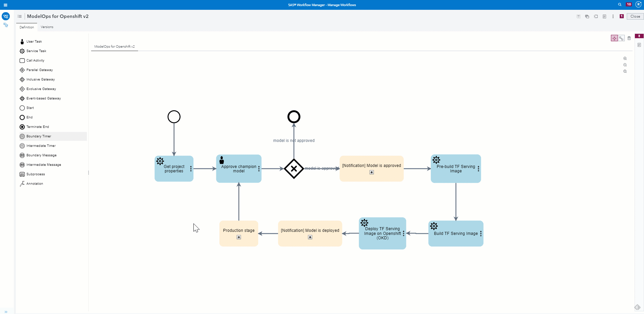Click the 'model is not approved' flow label
The height and width of the screenshot is (314, 644).
pos(294,141)
